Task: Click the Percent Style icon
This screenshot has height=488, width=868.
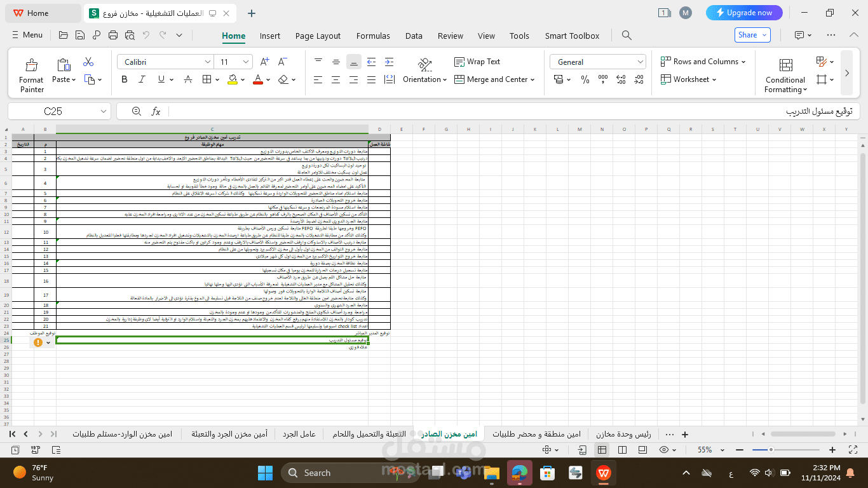Action: 585,79
